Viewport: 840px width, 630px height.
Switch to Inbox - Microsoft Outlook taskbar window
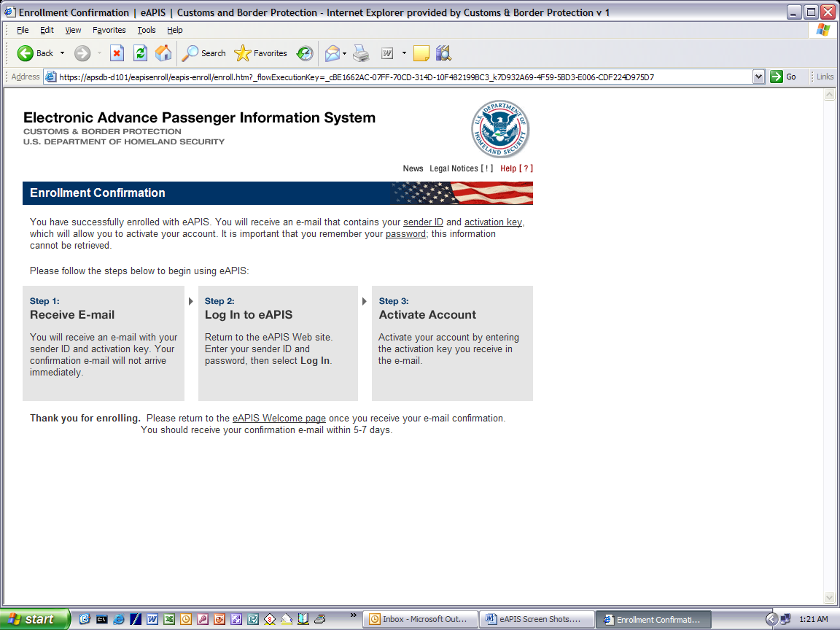tap(419, 619)
